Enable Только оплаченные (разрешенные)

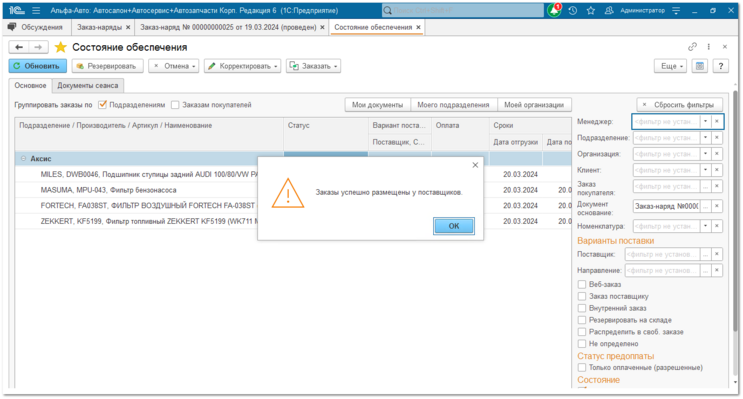point(582,367)
